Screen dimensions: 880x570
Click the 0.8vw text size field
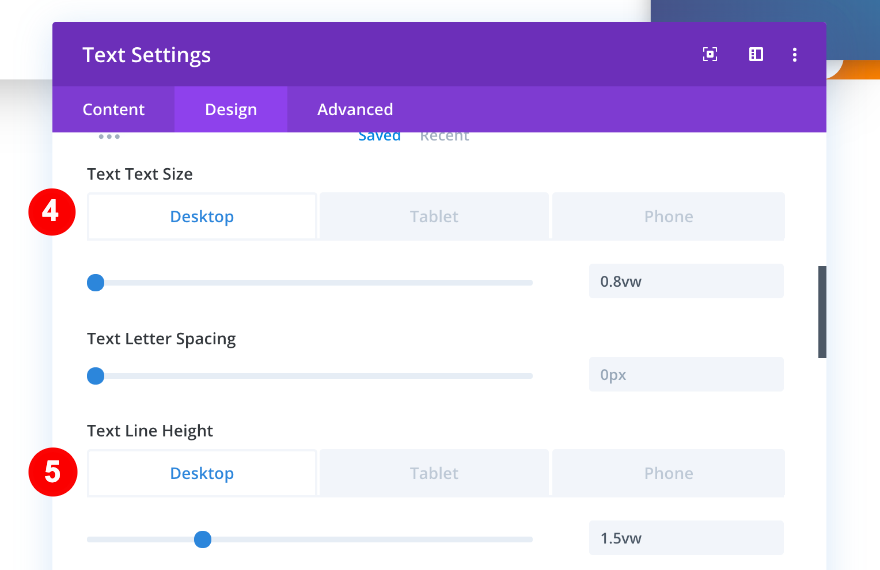click(685, 282)
